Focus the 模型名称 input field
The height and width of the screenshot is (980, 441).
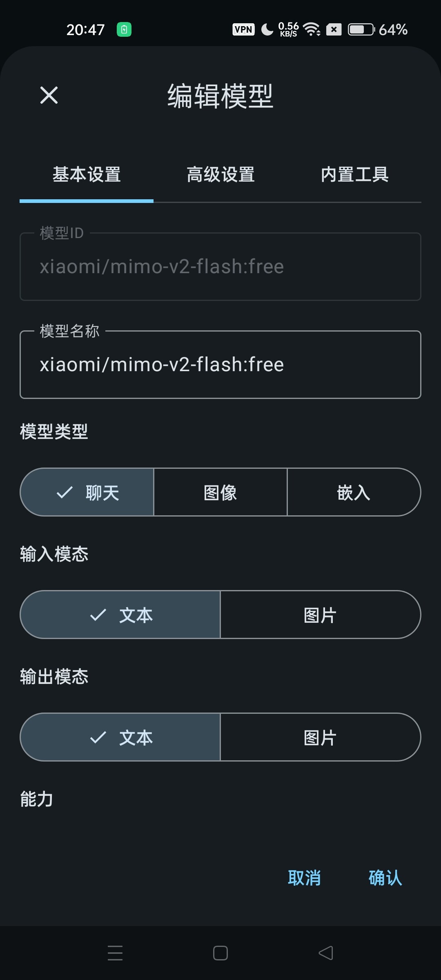(x=220, y=364)
